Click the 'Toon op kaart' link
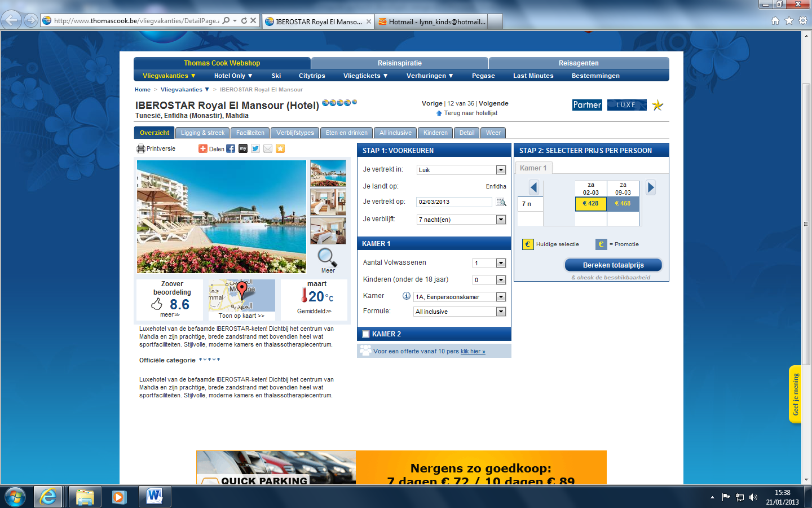 (x=241, y=316)
